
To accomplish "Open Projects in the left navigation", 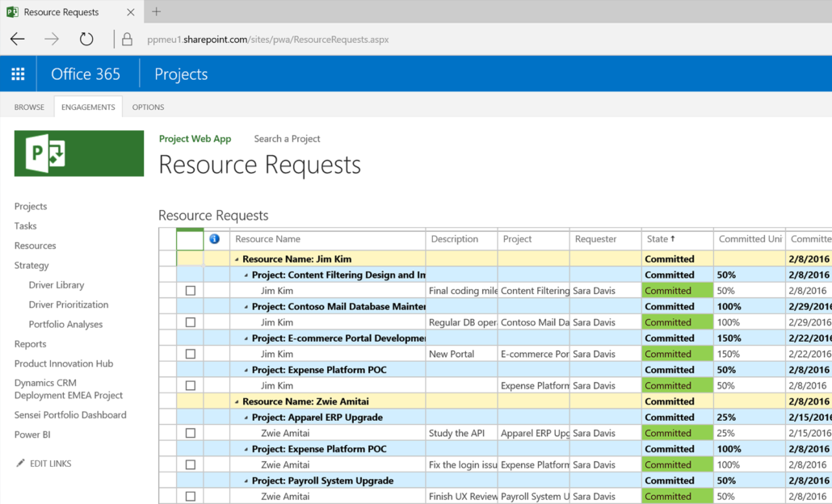I will pyautogui.click(x=31, y=206).
